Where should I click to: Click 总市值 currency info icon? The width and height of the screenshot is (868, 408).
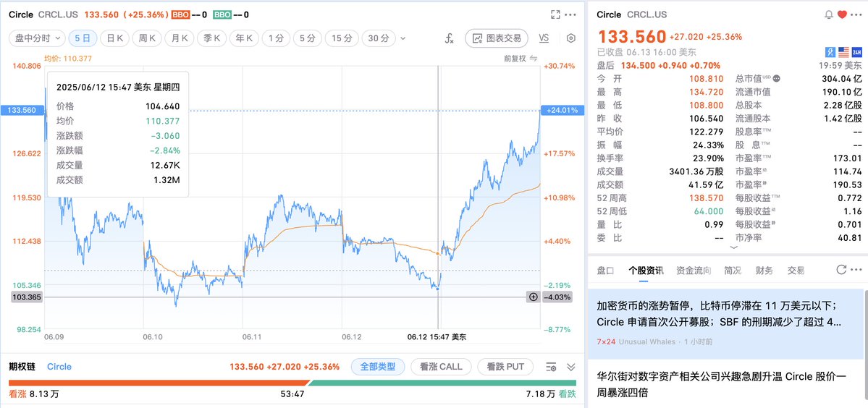[x=776, y=78]
